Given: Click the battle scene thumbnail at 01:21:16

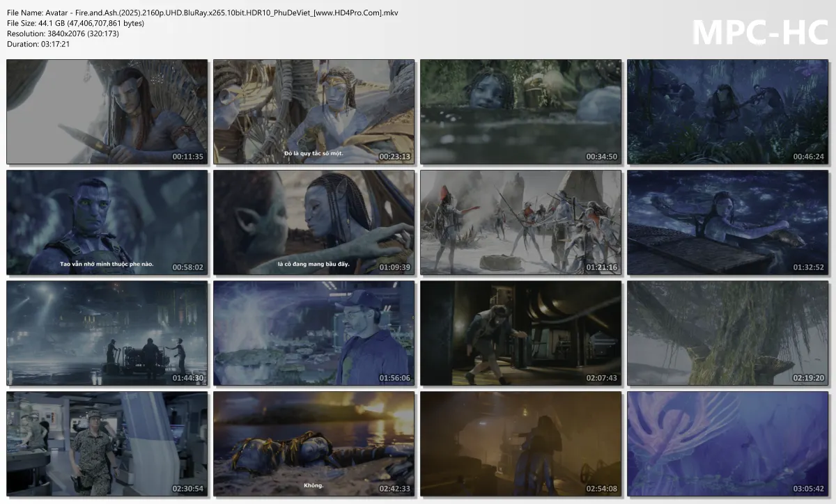Looking at the screenshot, I should [x=521, y=222].
